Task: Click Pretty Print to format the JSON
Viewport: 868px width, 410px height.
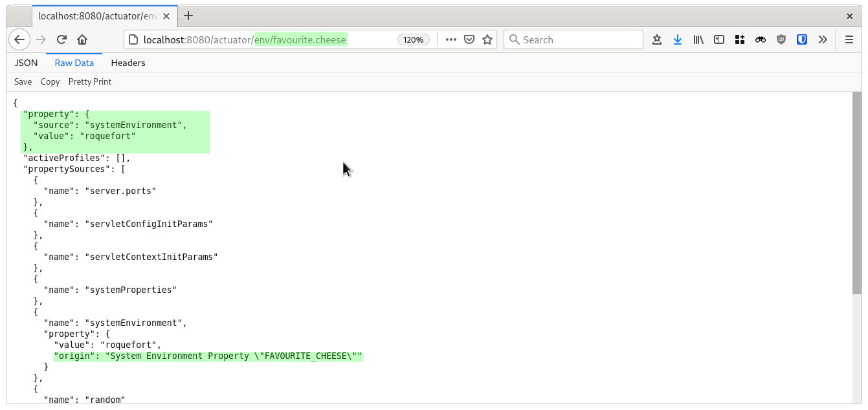Action: coord(90,81)
